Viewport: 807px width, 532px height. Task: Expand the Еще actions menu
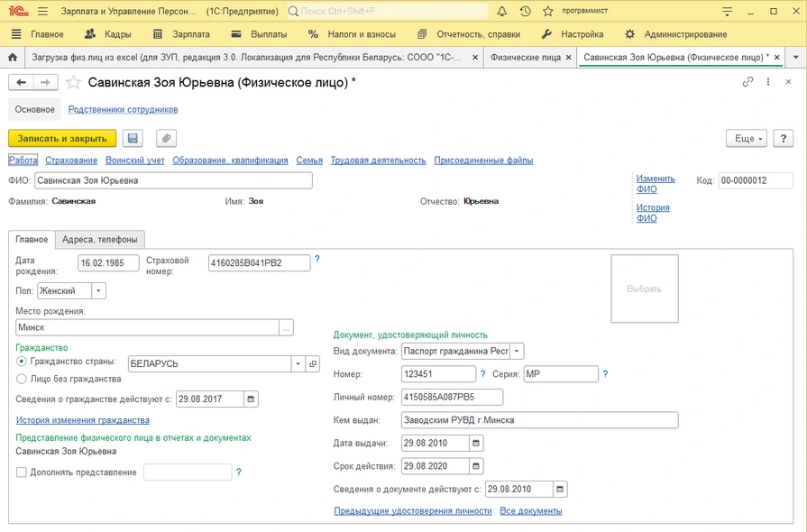[x=746, y=139]
